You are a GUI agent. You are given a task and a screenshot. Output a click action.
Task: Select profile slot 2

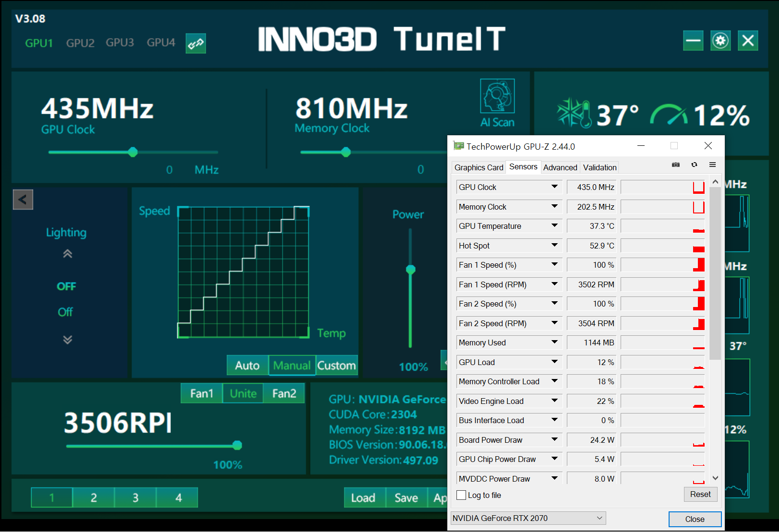tap(94, 497)
